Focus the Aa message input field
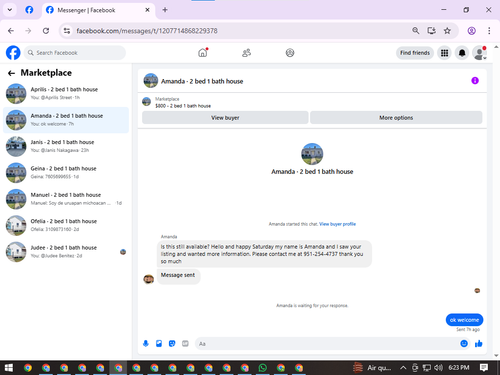 [x=327, y=344]
